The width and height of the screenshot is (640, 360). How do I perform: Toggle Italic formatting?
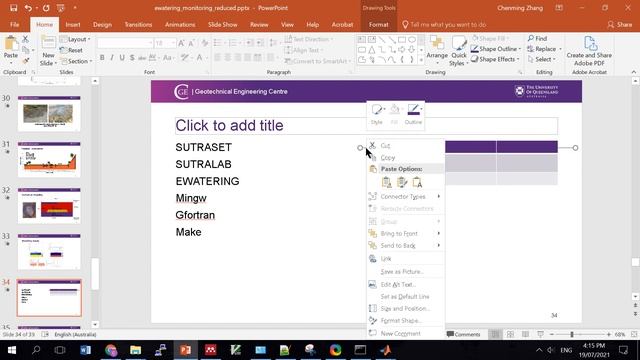click(112, 58)
